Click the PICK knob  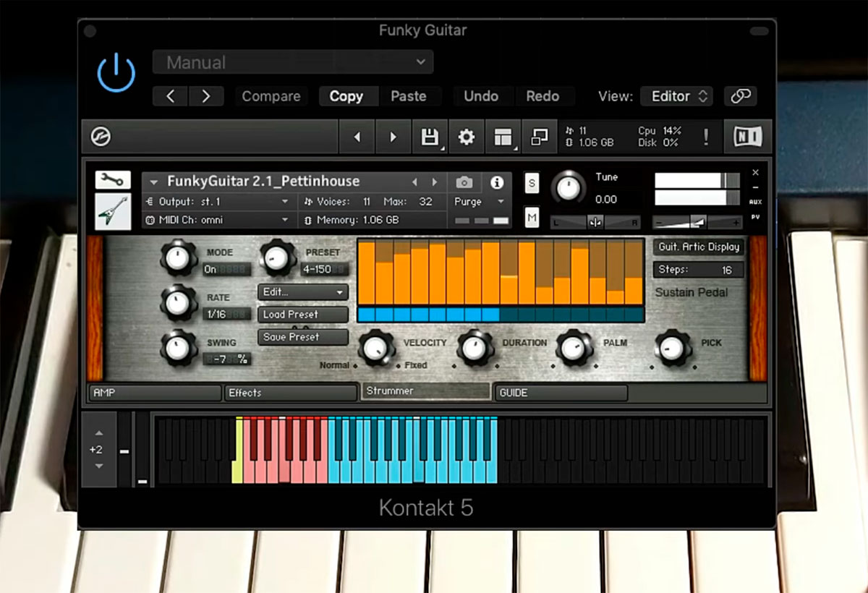[673, 348]
